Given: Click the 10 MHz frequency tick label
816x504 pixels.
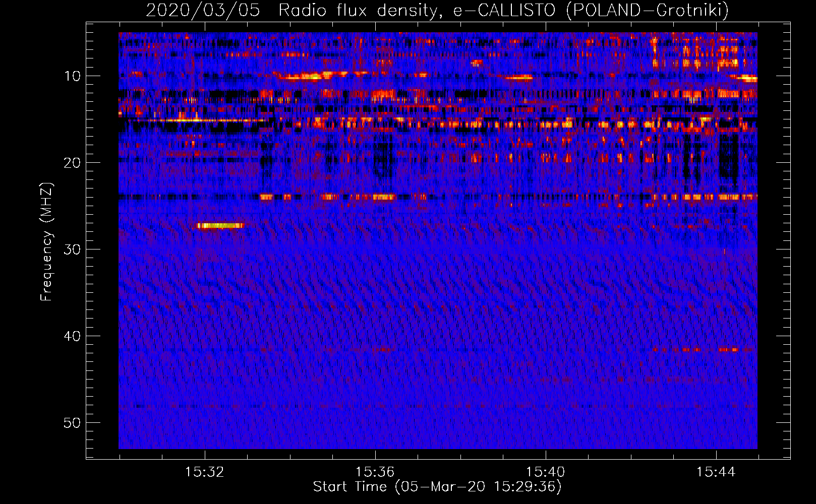Looking at the screenshot, I should [72, 76].
